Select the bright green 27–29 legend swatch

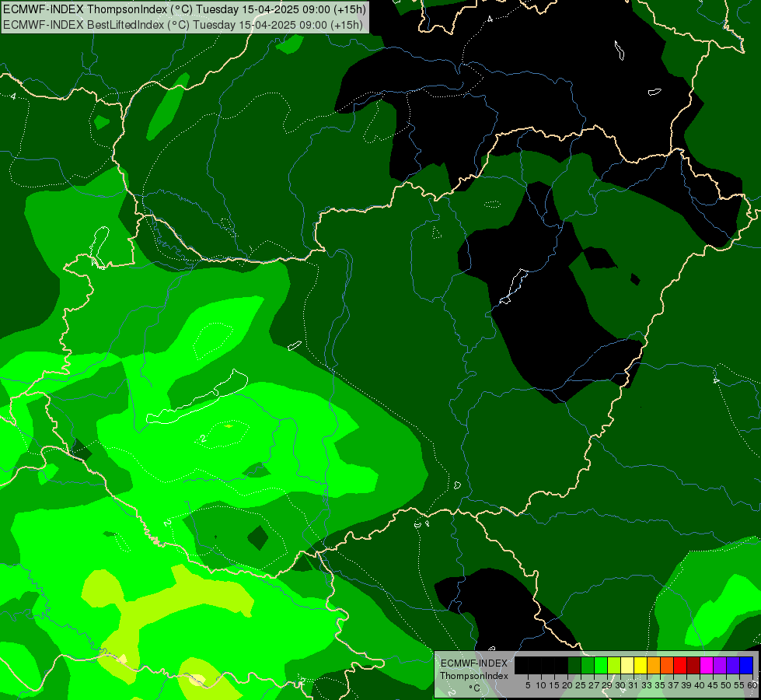pos(601,665)
